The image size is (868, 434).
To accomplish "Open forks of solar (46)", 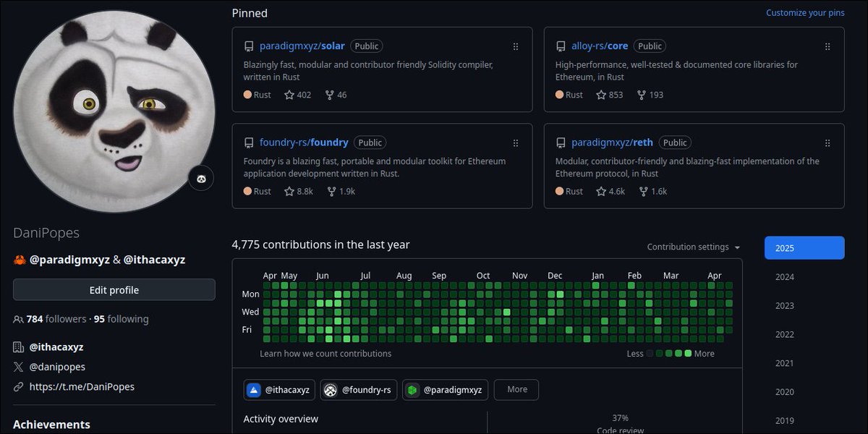I will coord(336,95).
